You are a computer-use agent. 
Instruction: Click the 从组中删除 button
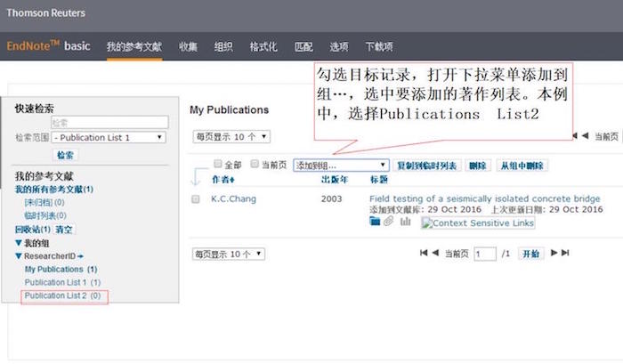coord(522,166)
